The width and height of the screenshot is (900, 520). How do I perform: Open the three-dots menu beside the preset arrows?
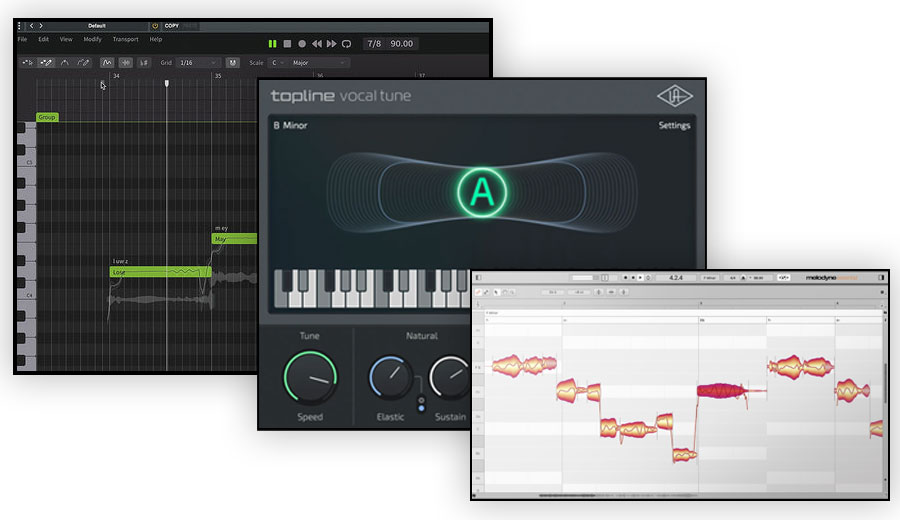(x=19, y=26)
